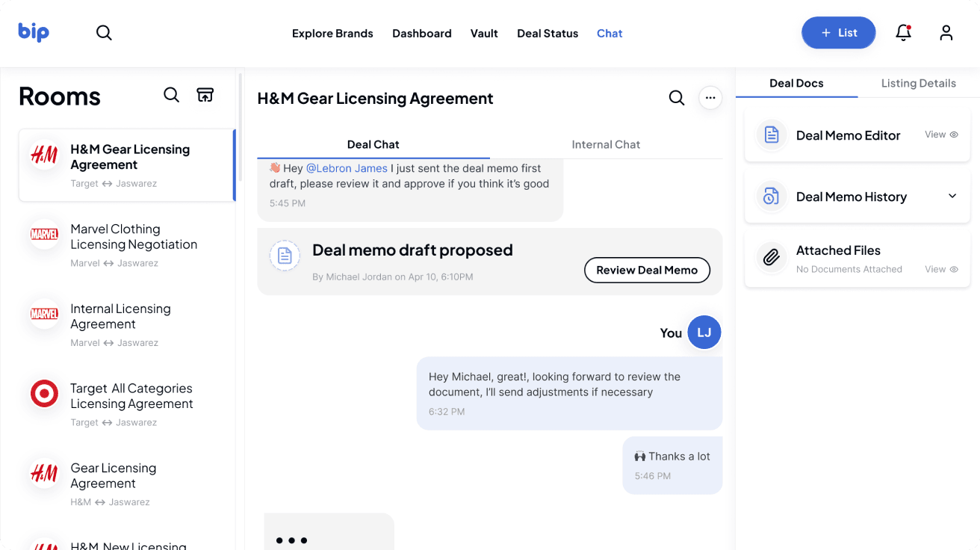The height and width of the screenshot is (550, 980).
Task: Click 'By Michael Jordan on Apr 10, 6:10PM'
Action: tap(393, 276)
